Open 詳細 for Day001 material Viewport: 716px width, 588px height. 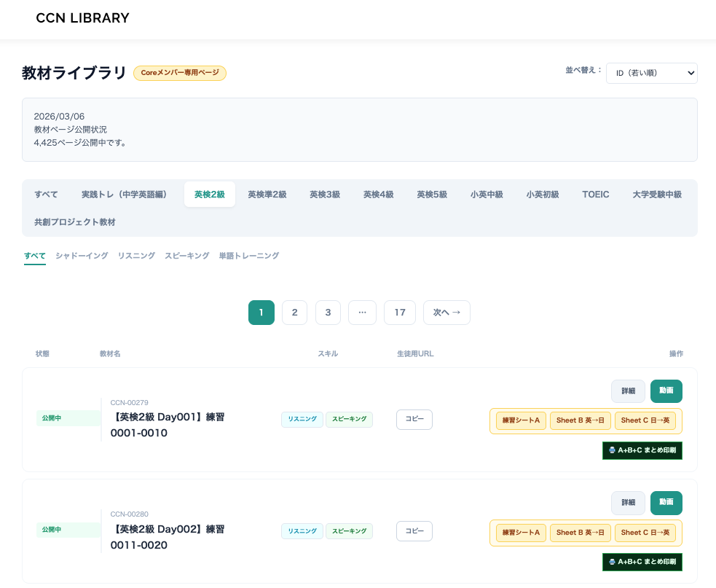628,391
